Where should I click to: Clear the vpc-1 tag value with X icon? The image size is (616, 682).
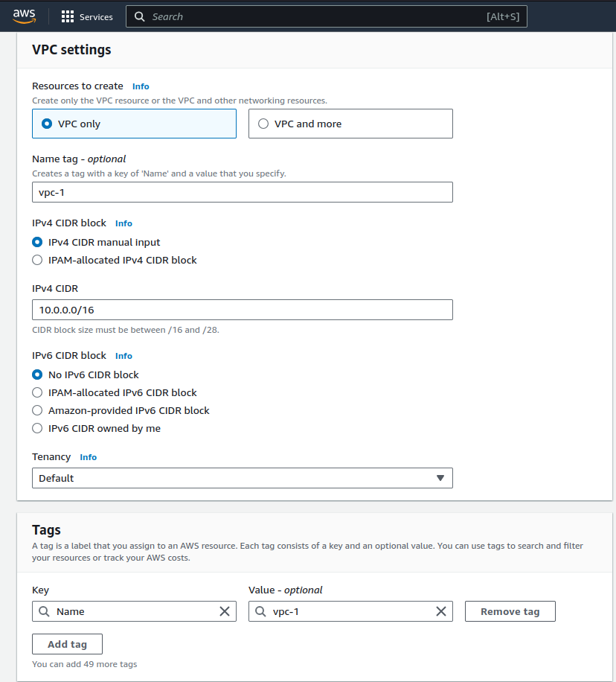pos(441,611)
